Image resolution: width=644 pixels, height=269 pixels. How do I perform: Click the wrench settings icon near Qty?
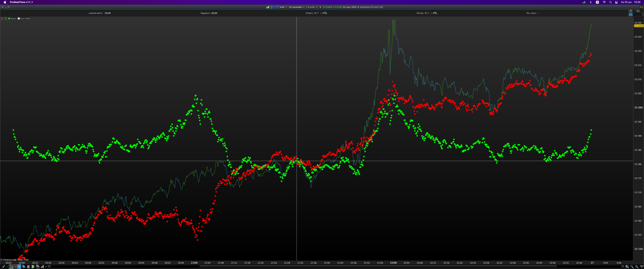630,11
